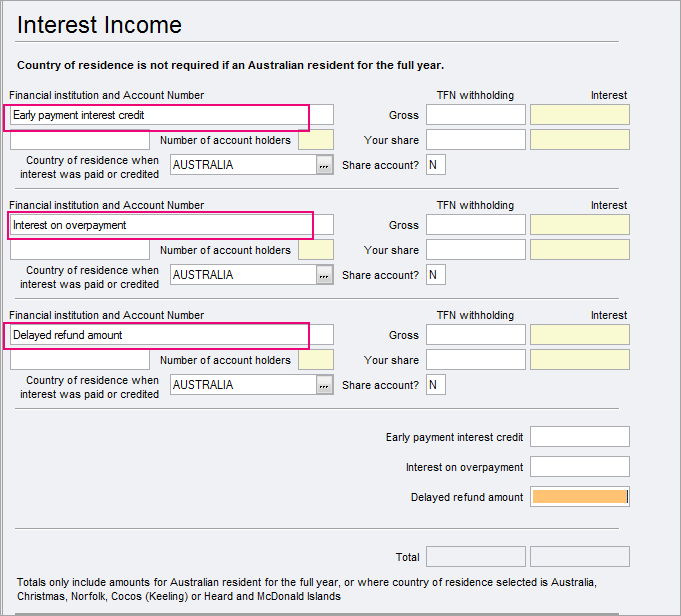The height and width of the screenshot is (616, 681).
Task: Click the Early payment interest credit summary field
Action: point(580,437)
